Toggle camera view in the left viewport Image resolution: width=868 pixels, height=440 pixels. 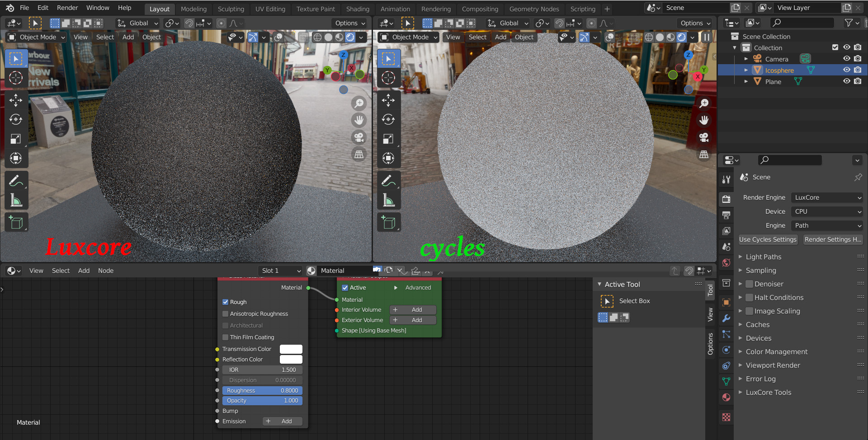[359, 137]
